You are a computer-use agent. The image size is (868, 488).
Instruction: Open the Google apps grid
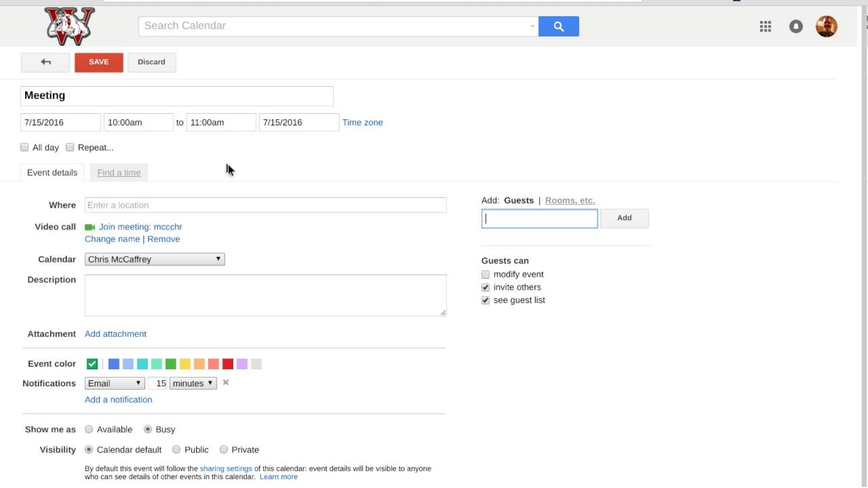pyautogui.click(x=766, y=26)
